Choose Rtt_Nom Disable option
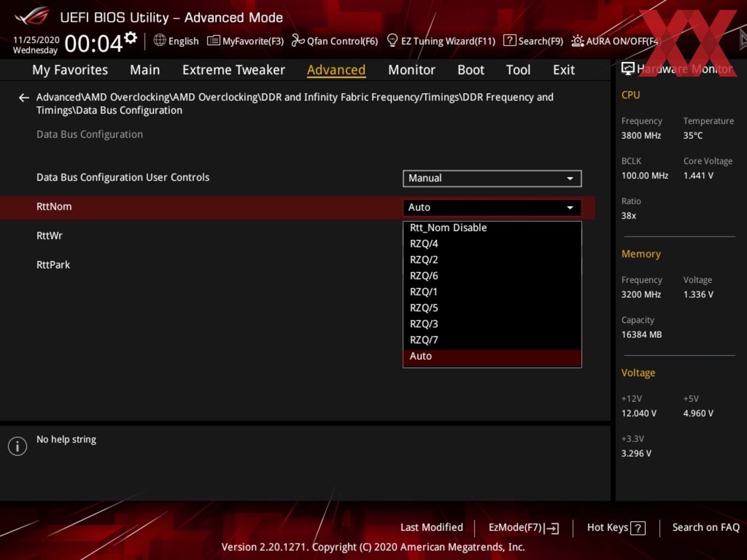The height and width of the screenshot is (560, 747). (x=492, y=227)
